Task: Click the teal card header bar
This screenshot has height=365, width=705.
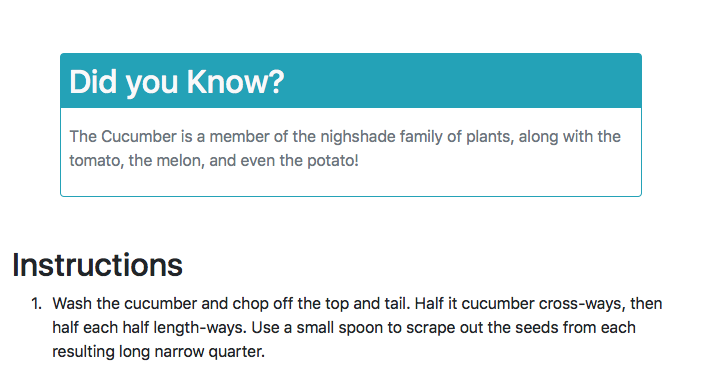Action: click(x=351, y=80)
